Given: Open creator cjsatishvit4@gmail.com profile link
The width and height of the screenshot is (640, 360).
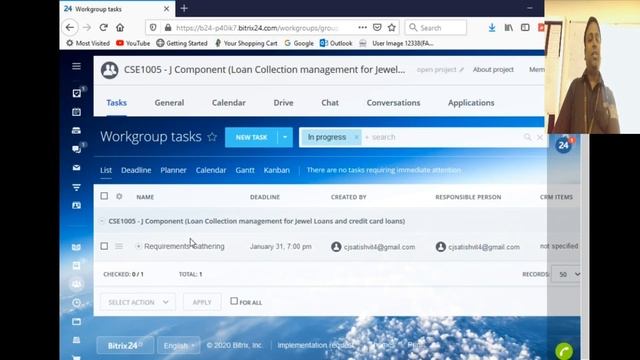Looking at the screenshot, I should tap(379, 247).
